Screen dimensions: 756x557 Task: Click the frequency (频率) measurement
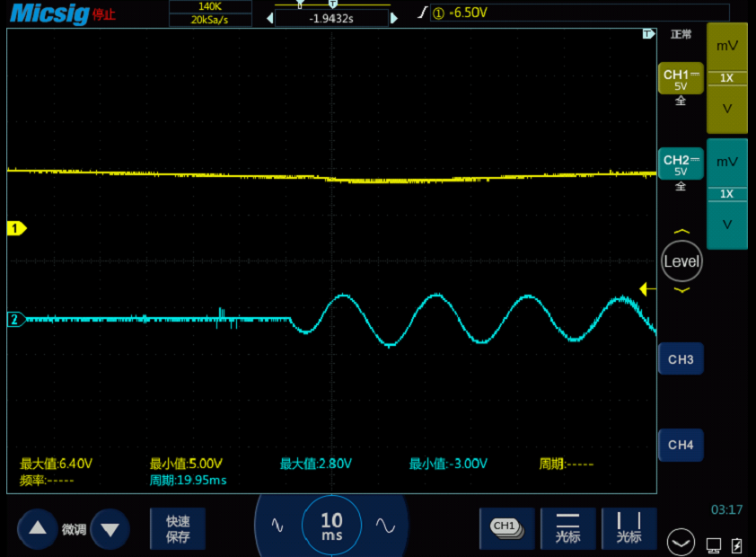tap(47, 481)
